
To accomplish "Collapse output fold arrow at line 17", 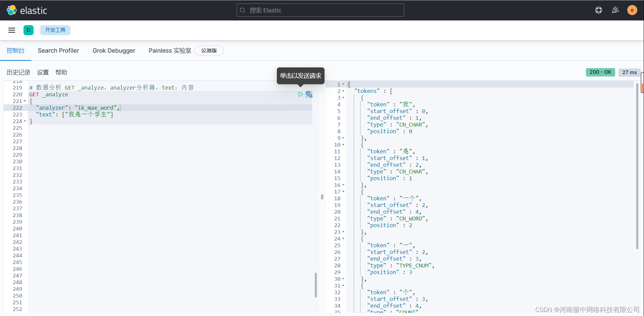I will [343, 192].
